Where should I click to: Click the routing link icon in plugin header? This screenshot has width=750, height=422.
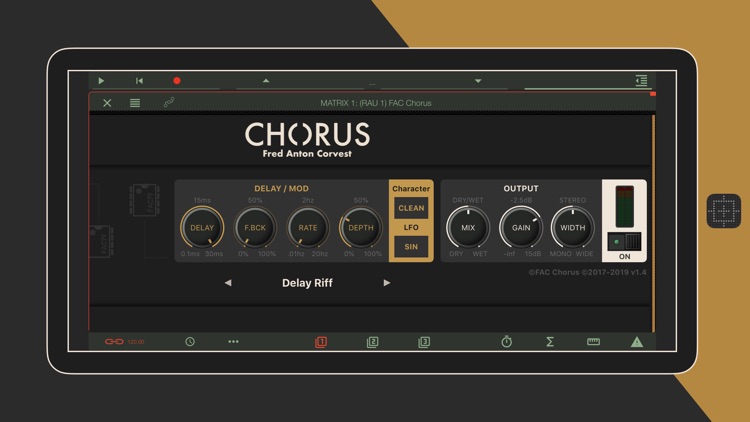pyautogui.click(x=169, y=102)
